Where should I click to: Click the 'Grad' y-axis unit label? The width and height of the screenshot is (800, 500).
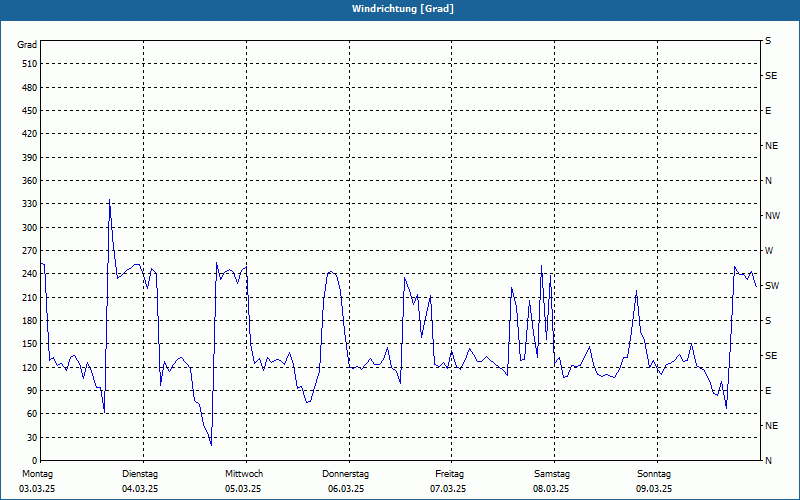pos(27,45)
